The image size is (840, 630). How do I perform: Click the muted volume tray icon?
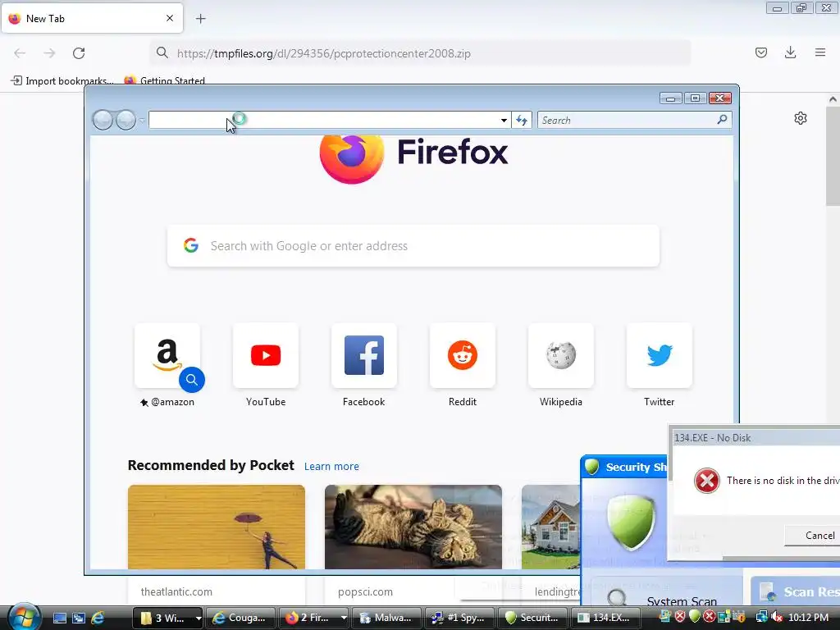click(778, 618)
